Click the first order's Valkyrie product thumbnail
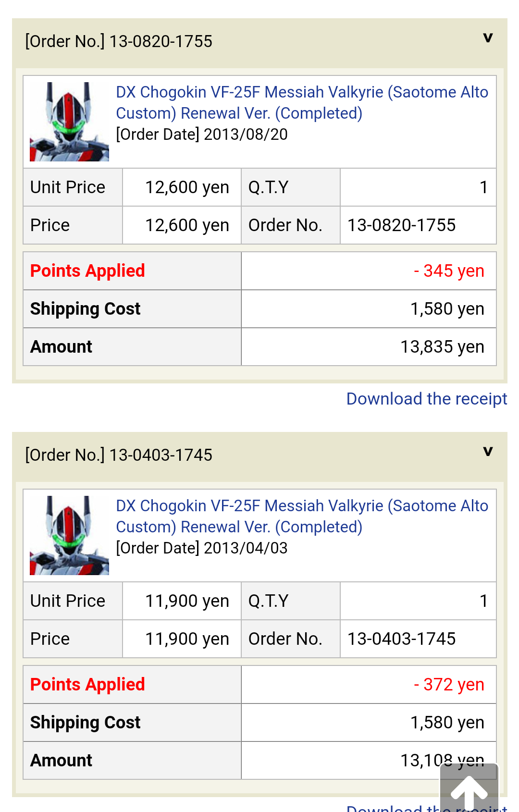Image resolution: width=519 pixels, height=812 pixels. tap(69, 122)
